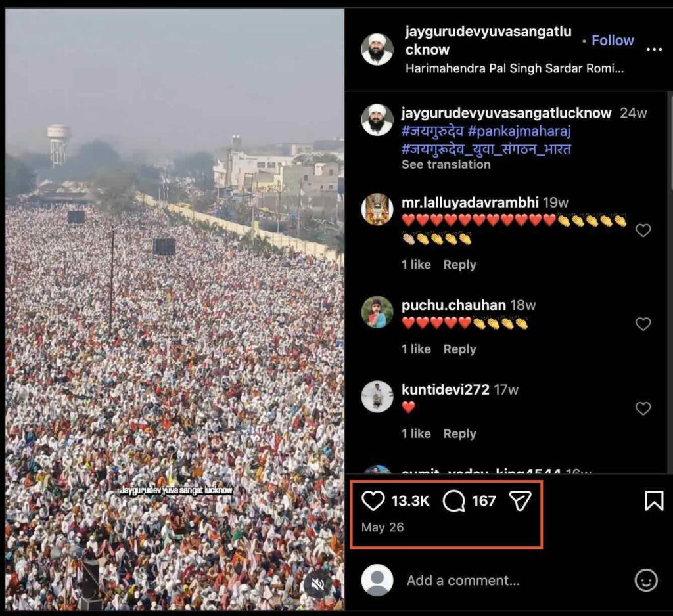Open comments via speech bubble icon
This screenshot has width=673, height=616.
point(453,500)
